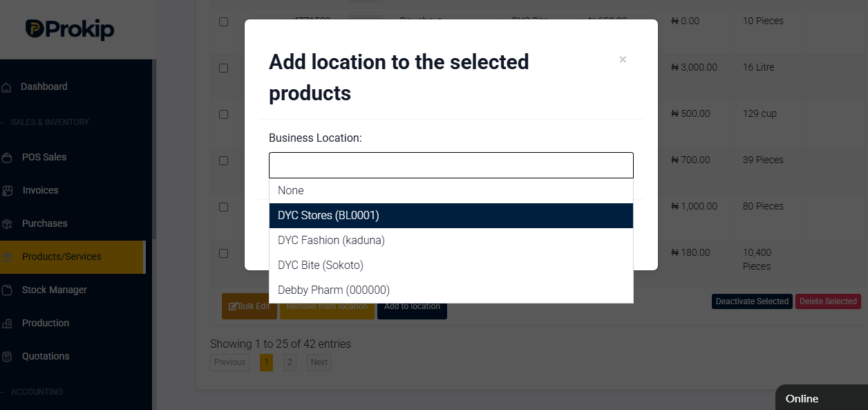Click the Business Location search field
The image size is (868, 410).
click(451, 165)
